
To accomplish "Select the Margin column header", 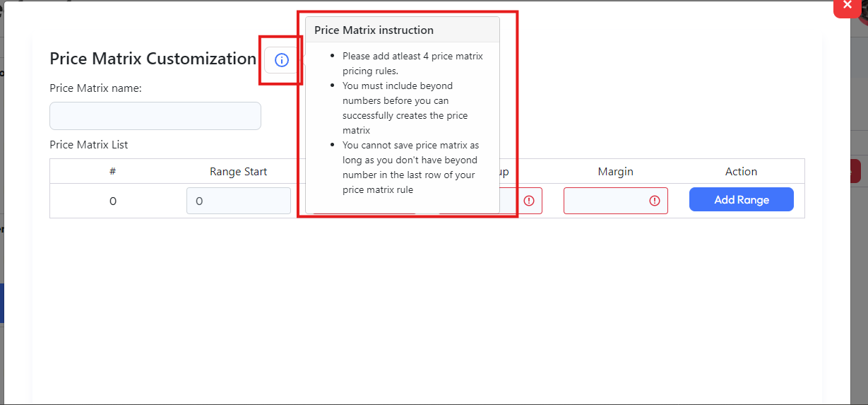I will (615, 172).
